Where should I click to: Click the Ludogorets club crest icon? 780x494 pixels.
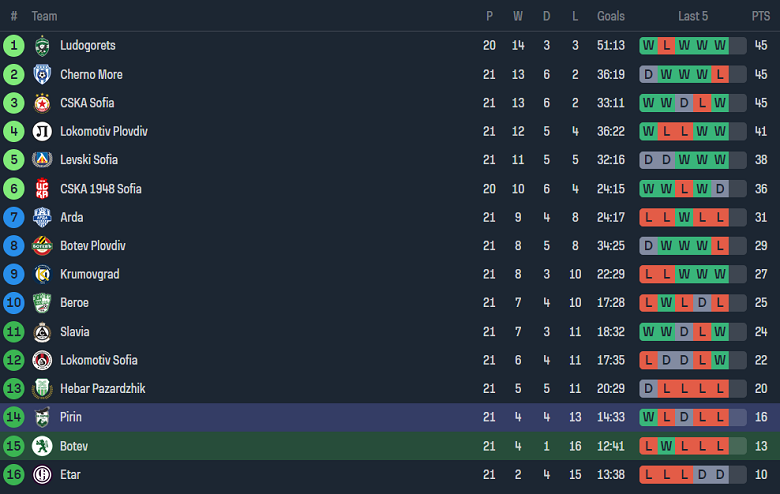coord(42,46)
